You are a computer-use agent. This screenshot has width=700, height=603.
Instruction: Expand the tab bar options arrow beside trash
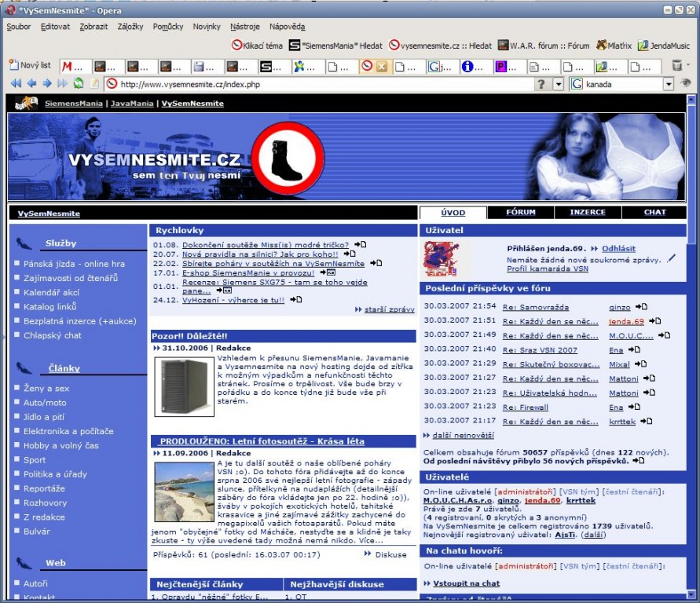tap(689, 66)
